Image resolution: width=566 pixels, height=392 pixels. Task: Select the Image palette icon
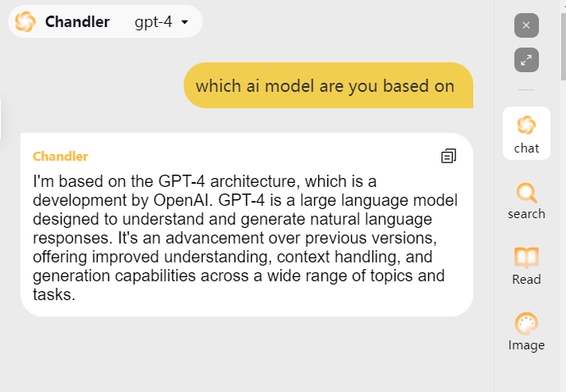526,324
